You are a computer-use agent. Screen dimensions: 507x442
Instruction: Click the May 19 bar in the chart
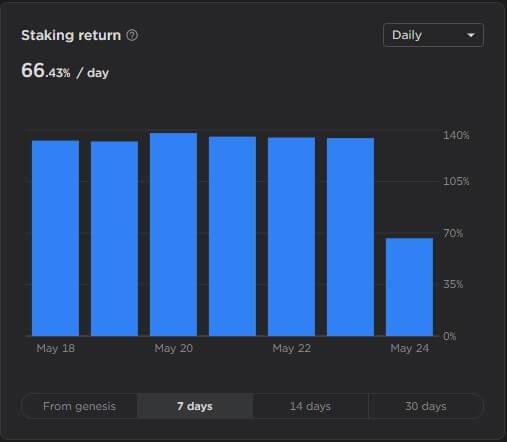click(114, 238)
